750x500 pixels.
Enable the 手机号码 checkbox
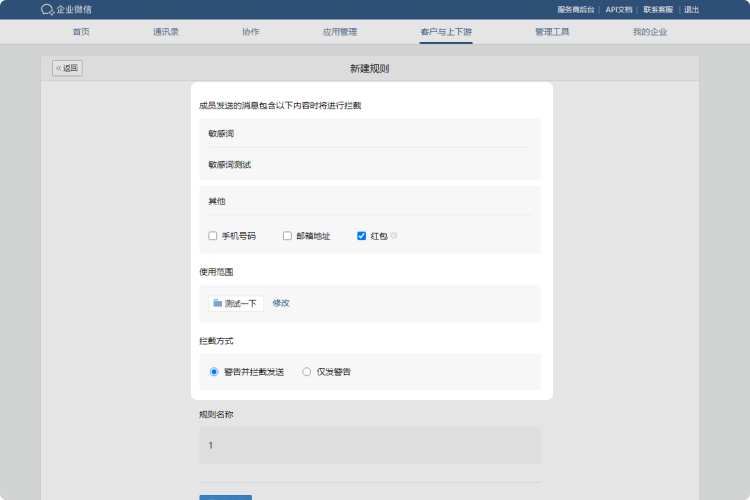point(213,236)
